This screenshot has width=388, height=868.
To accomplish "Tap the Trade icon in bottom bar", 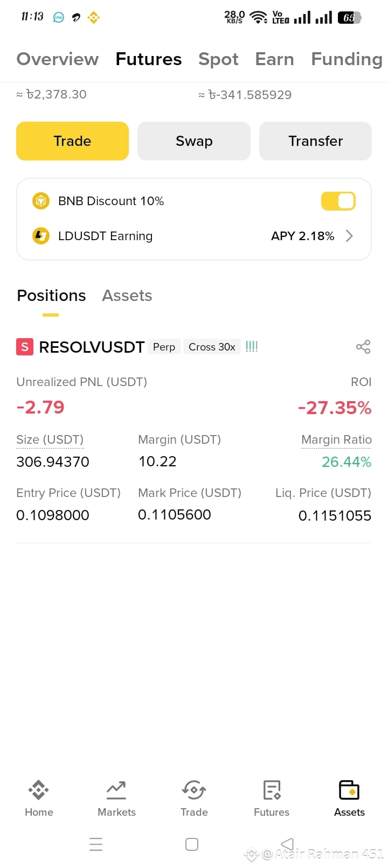I will pyautogui.click(x=194, y=790).
